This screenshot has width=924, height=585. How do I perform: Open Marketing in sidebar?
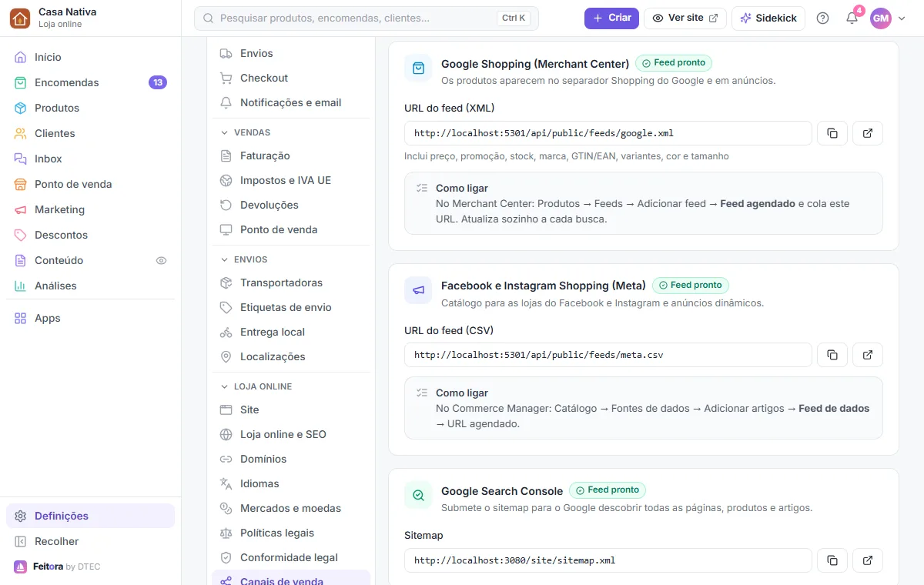(x=90, y=209)
